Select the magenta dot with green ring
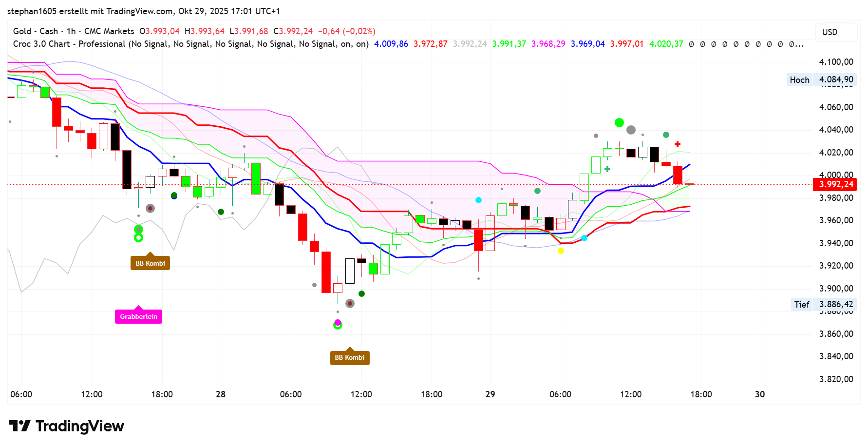This screenshot has width=868, height=448. click(338, 324)
